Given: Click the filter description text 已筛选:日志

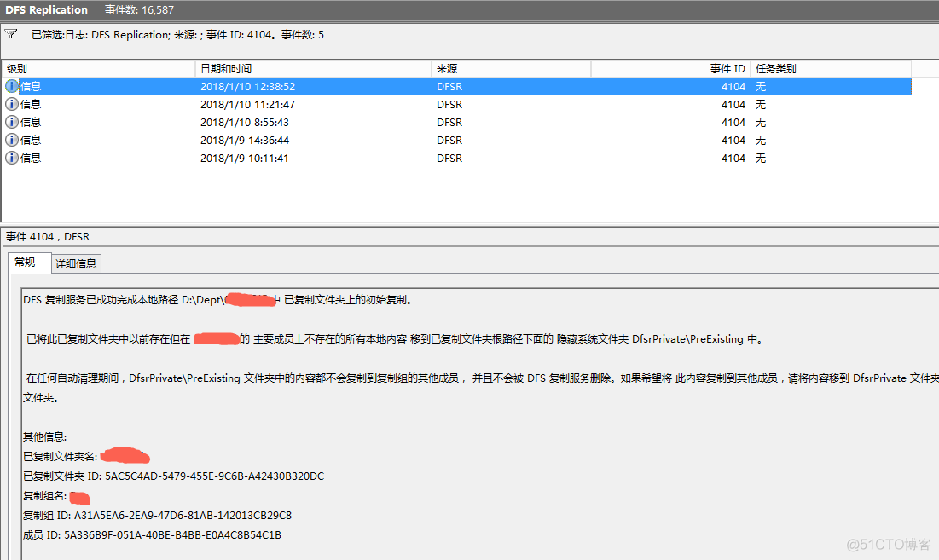Looking at the screenshot, I should 178,35.
